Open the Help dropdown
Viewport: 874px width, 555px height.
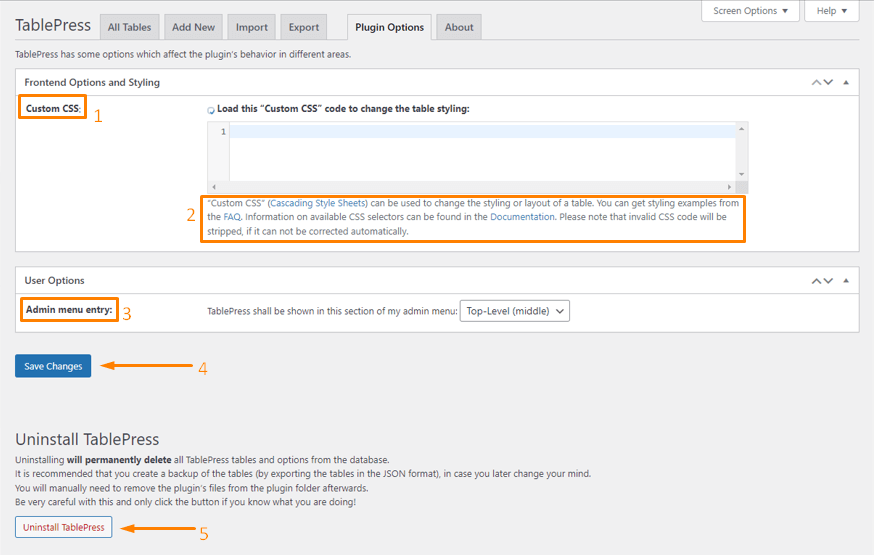832,11
